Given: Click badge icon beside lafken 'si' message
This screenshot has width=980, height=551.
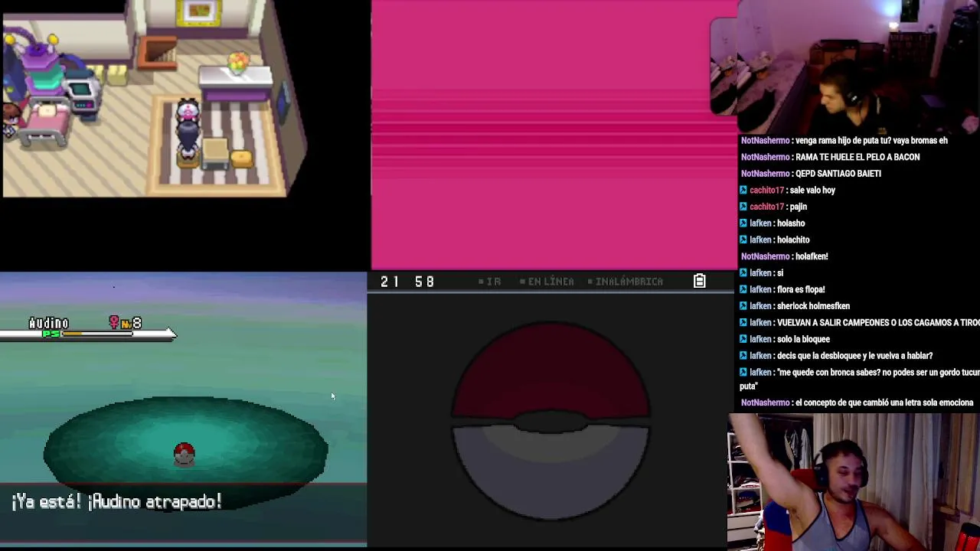Looking at the screenshot, I should click(x=744, y=273).
